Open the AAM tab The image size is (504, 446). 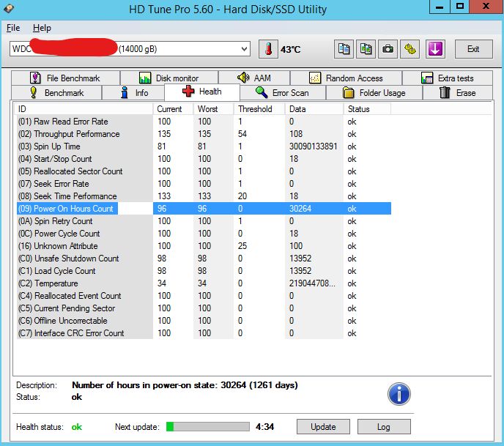[x=254, y=78]
